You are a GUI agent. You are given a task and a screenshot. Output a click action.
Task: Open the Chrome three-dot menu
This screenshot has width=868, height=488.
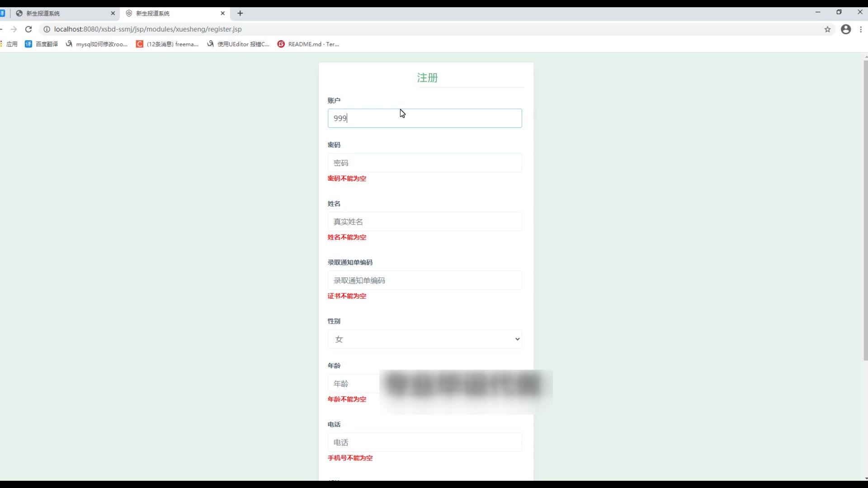[x=861, y=29]
